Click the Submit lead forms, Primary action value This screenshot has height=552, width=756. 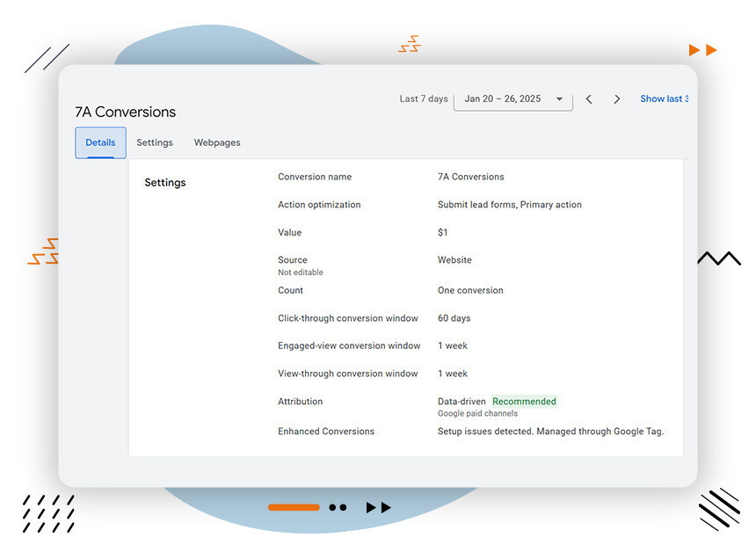[x=510, y=205]
